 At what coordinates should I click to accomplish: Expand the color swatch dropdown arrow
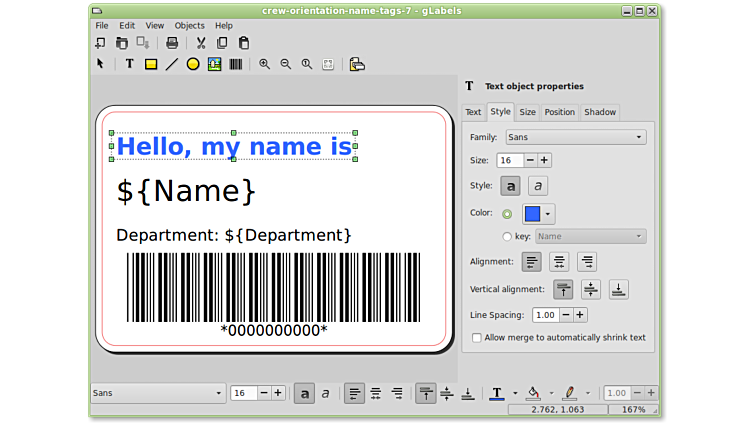(x=549, y=214)
